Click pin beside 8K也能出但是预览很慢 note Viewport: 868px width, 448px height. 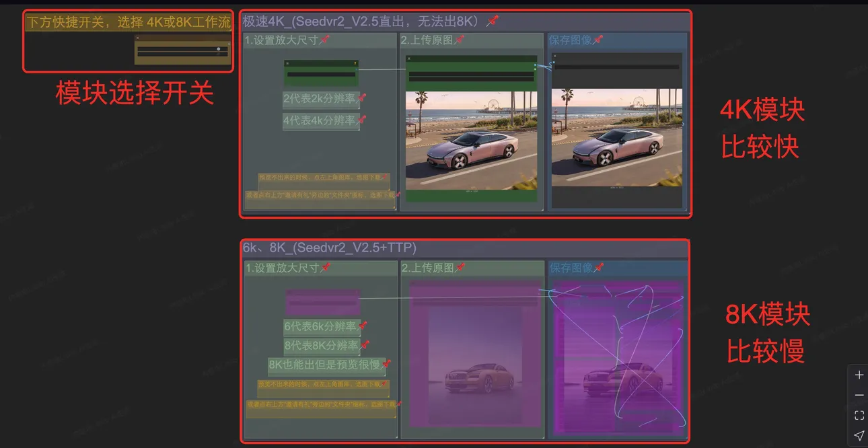(x=386, y=365)
